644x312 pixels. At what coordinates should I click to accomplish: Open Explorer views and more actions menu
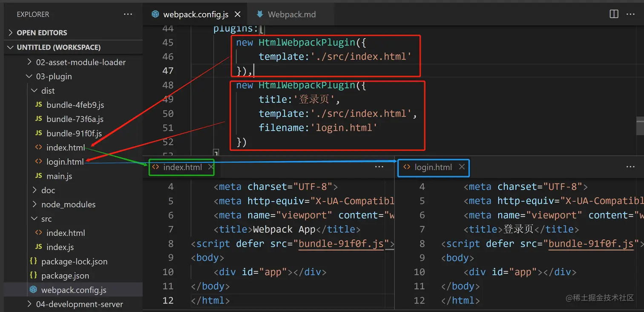pyautogui.click(x=128, y=14)
